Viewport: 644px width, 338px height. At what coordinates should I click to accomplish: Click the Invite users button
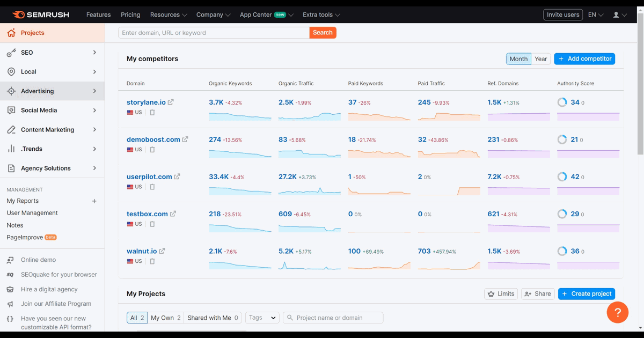click(x=563, y=15)
